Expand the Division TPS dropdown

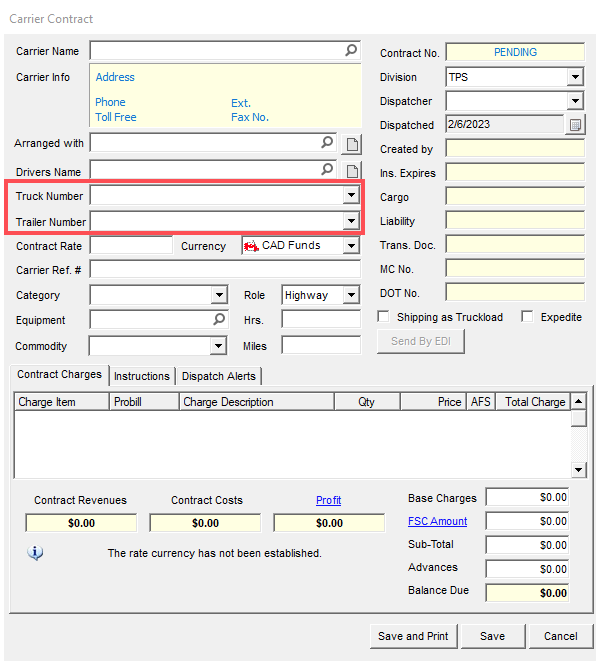pos(574,77)
